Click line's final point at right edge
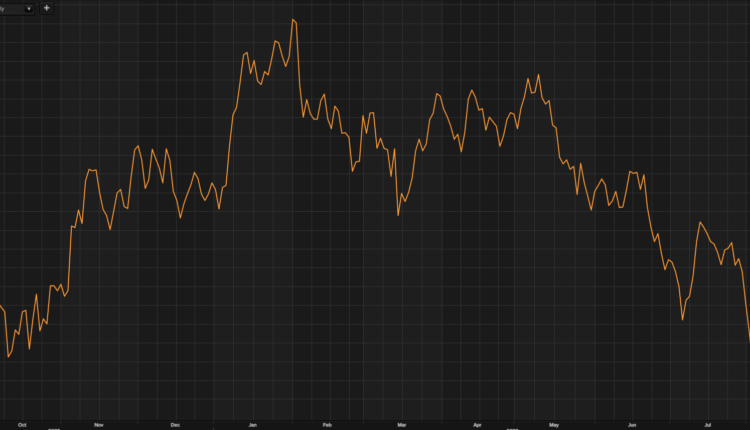 749,341
